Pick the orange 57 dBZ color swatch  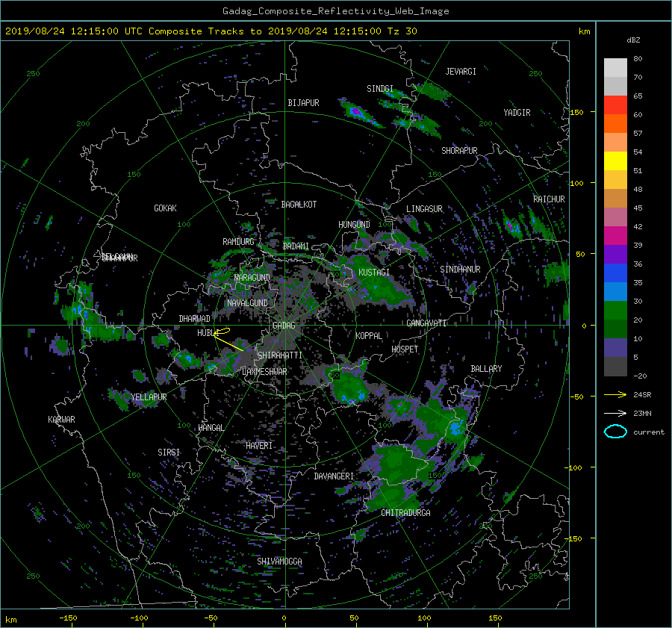tap(615, 123)
